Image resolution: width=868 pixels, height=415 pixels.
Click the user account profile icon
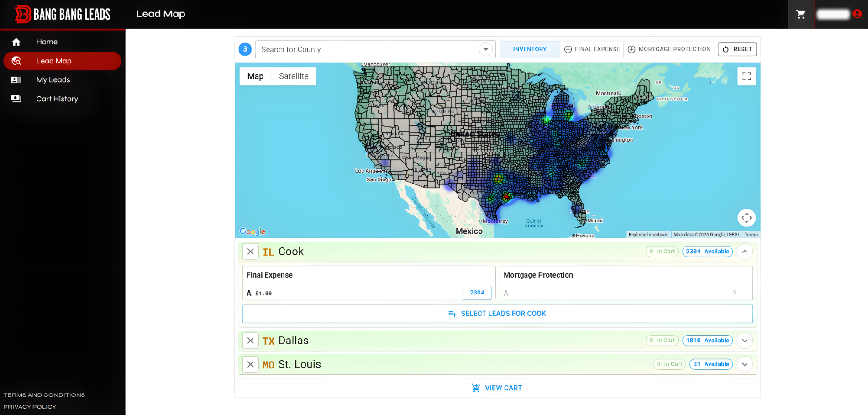click(x=857, y=14)
